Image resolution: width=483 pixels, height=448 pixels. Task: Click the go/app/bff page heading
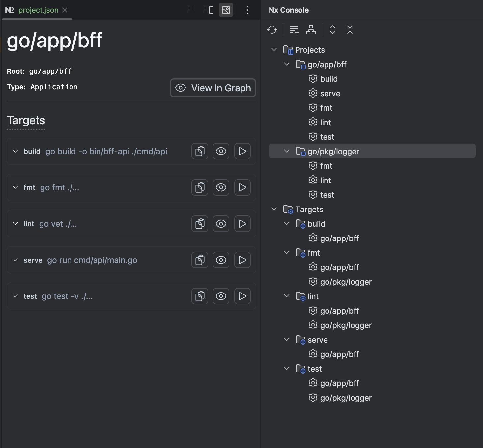click(54, 41)
